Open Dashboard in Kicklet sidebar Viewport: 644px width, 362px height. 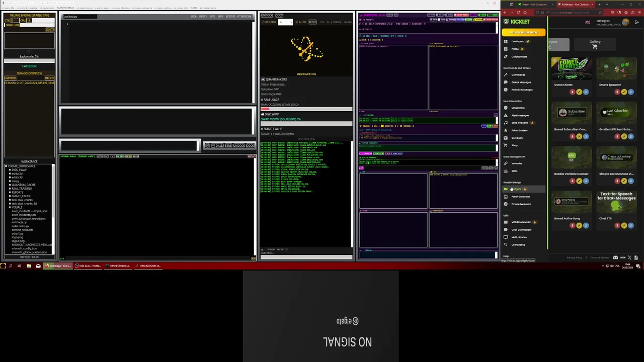tap(517, 41)
